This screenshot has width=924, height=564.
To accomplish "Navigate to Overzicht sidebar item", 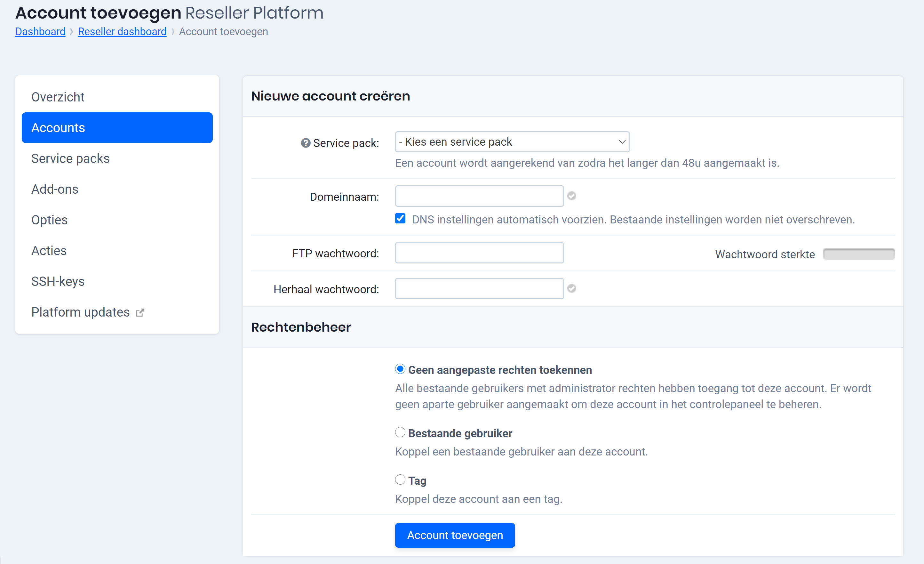I will pyautogui.click(x=58, y=98).
